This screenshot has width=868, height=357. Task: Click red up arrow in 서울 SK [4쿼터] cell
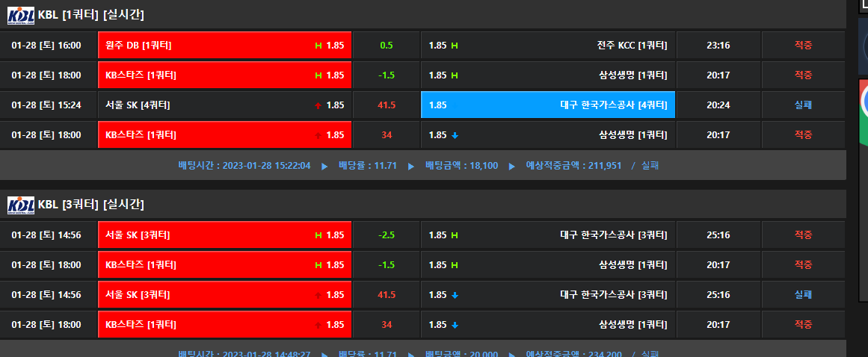pos(318,105)
